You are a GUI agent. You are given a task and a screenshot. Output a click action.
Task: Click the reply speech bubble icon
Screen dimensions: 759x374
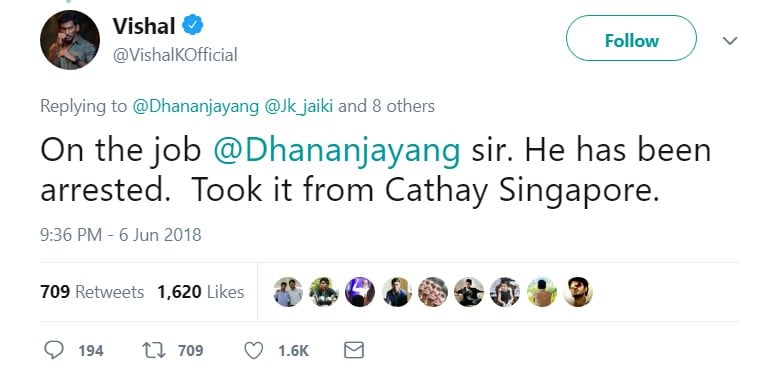click(x=54, y=350)
